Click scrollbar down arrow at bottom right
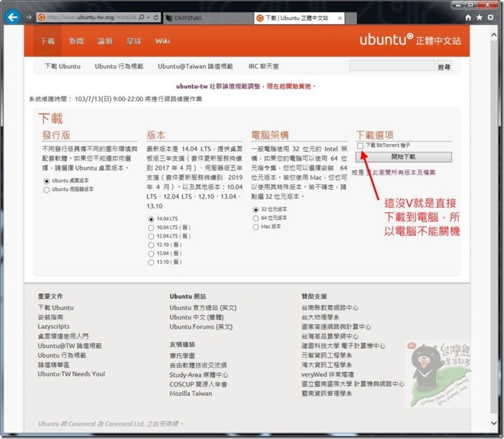The height and width of the screenshot is (439, 504). [494, 423]
